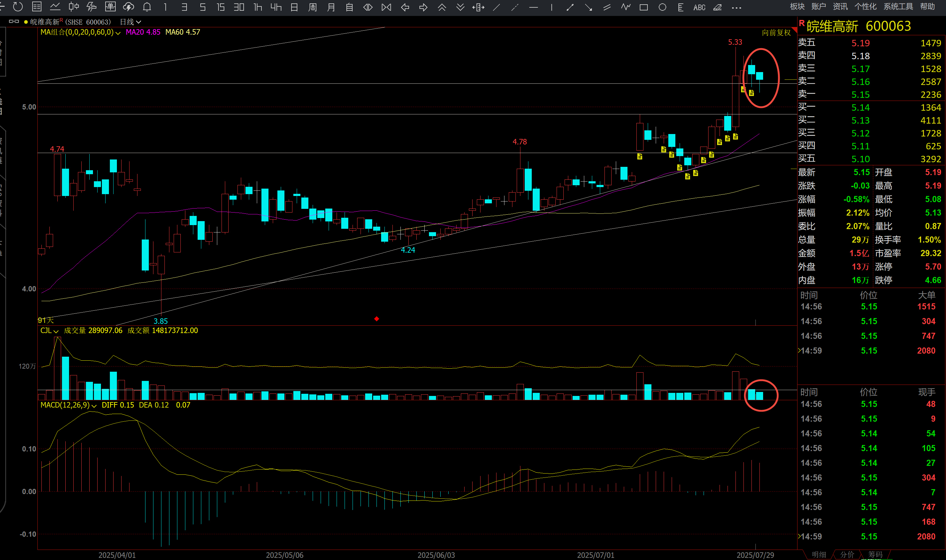Click the 换手率 1.50% value

click(x=929, y=240)
